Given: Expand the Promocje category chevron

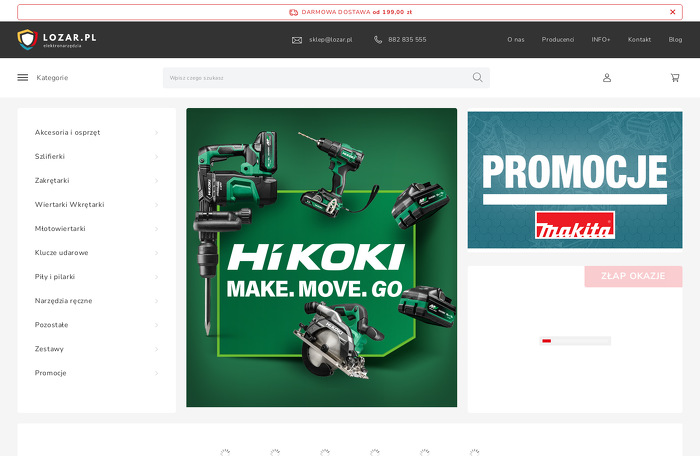Looking at the screenshot, I should pyautogui.click(x=156, y=373).
